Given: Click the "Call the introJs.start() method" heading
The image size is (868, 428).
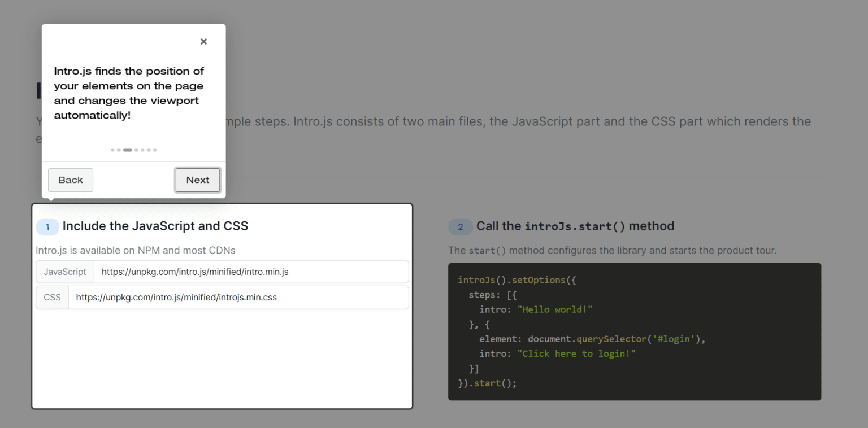Looking at the screenshot, I should point(575,226).
